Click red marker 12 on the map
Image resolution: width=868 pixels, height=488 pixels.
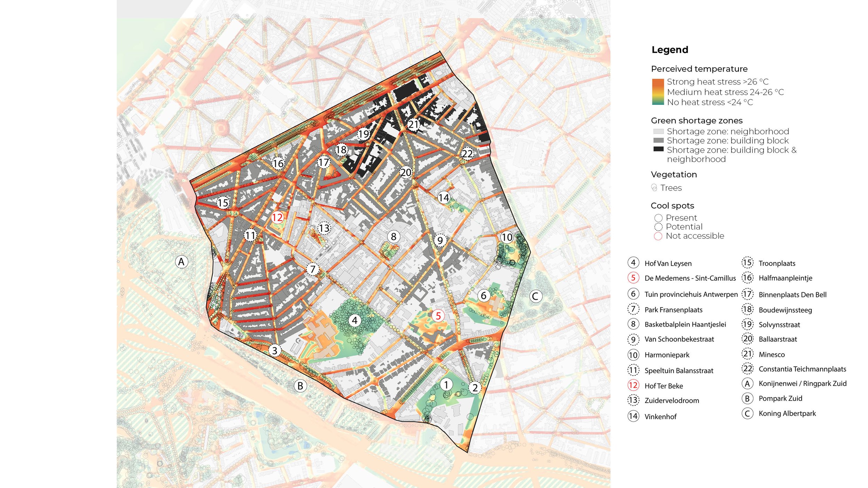[x=277, y=218]
